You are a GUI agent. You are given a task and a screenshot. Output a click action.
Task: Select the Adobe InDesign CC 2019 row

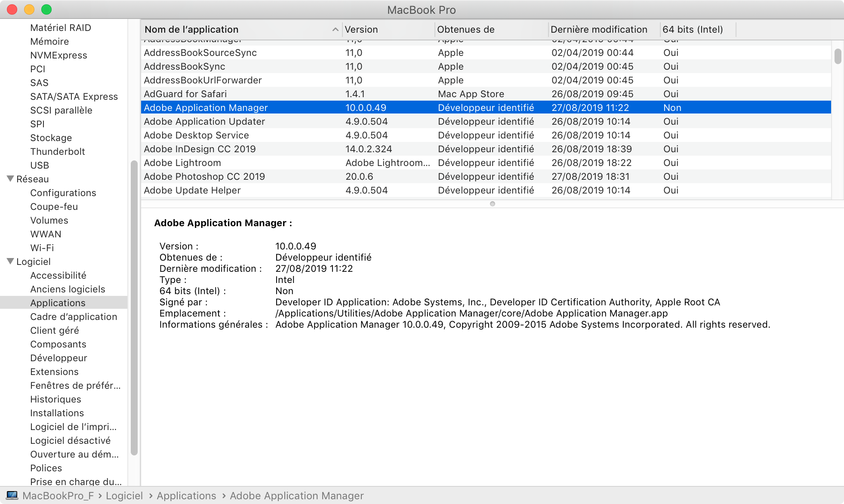pos(486,149)
